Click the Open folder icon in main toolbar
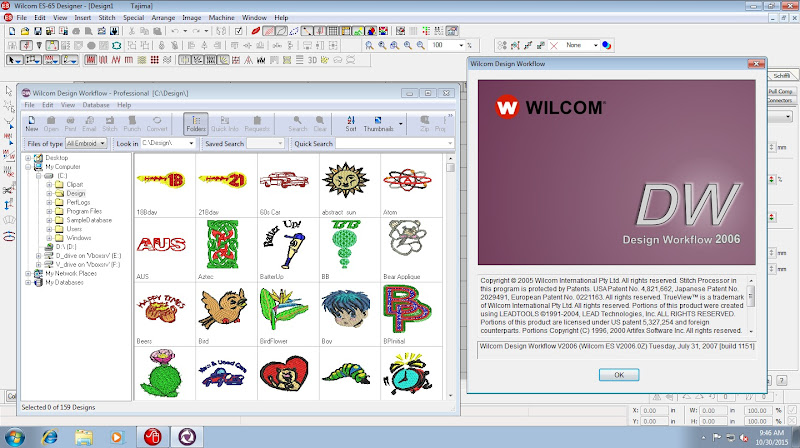The width and height of the screenshot is (800, 448). point(24,31)
